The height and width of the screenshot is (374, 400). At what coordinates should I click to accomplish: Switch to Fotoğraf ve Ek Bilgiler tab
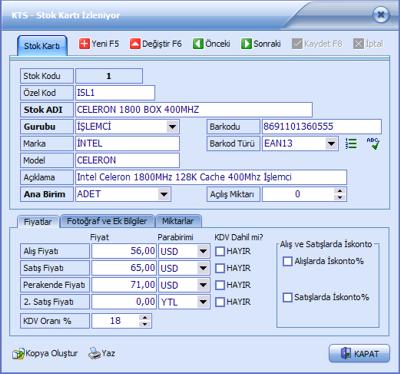(x=107, y=221)
